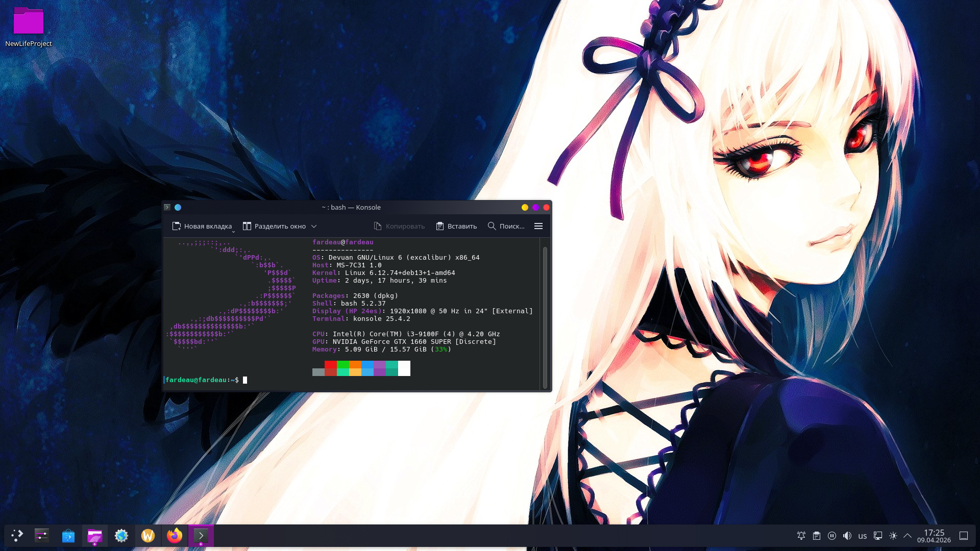Open notifications bell in system tray
Viewport: 980px width, 551px height.
coord(801,536)
